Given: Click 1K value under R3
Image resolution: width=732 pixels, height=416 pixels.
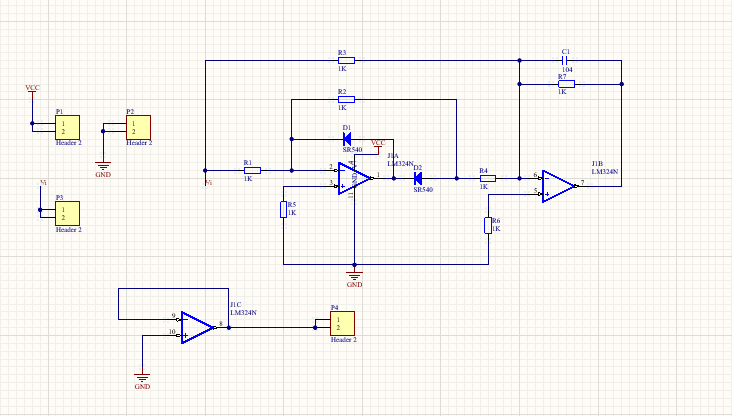Looking at the screenshot, I should tap(342, 69).
